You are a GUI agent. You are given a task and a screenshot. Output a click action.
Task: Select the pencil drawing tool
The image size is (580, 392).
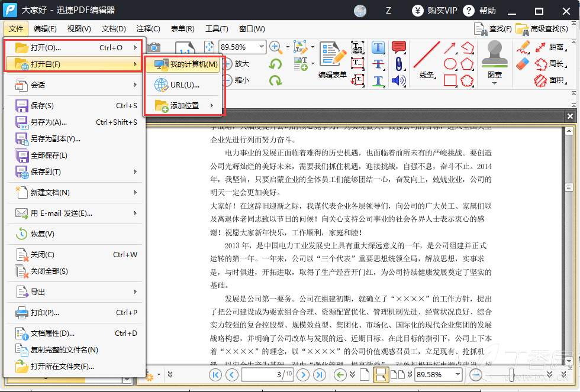tap(523, 48)
